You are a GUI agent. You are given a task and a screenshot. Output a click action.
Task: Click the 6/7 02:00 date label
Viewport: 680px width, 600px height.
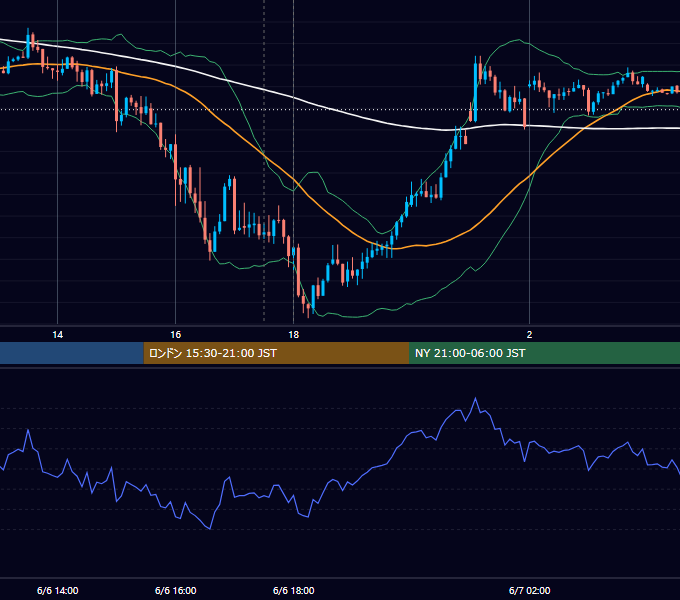point(530,590)
